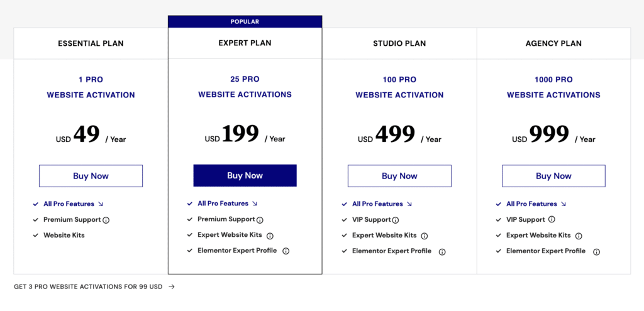This screenshot has width=644, height=311.
Task: Click Buy Now under Studio plan
Action: (399, 176)
